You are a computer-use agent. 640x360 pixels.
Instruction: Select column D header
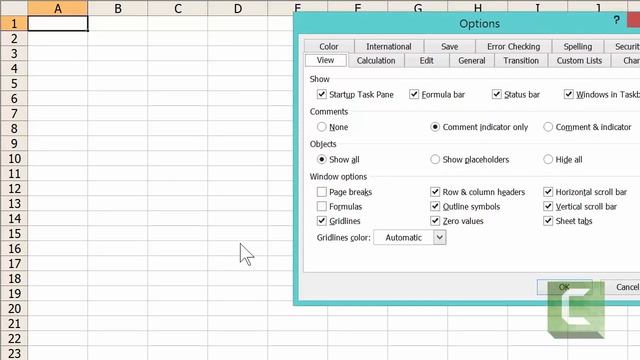238,8
